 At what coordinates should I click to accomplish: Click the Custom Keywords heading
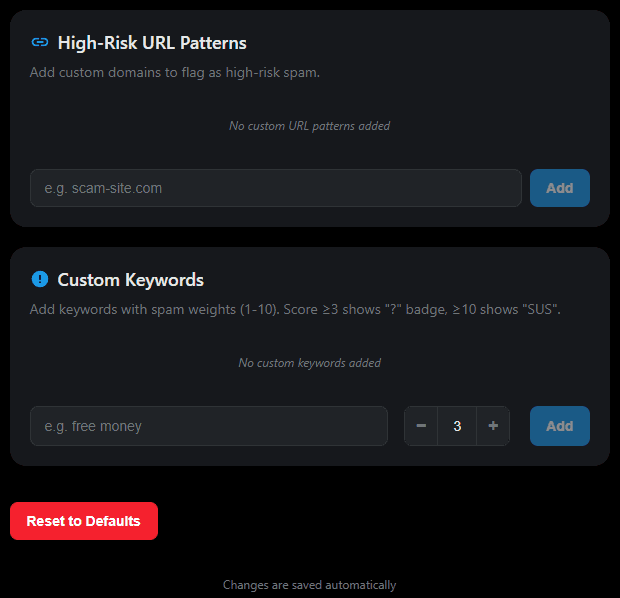pyautogui.click(x=130, y=280)
